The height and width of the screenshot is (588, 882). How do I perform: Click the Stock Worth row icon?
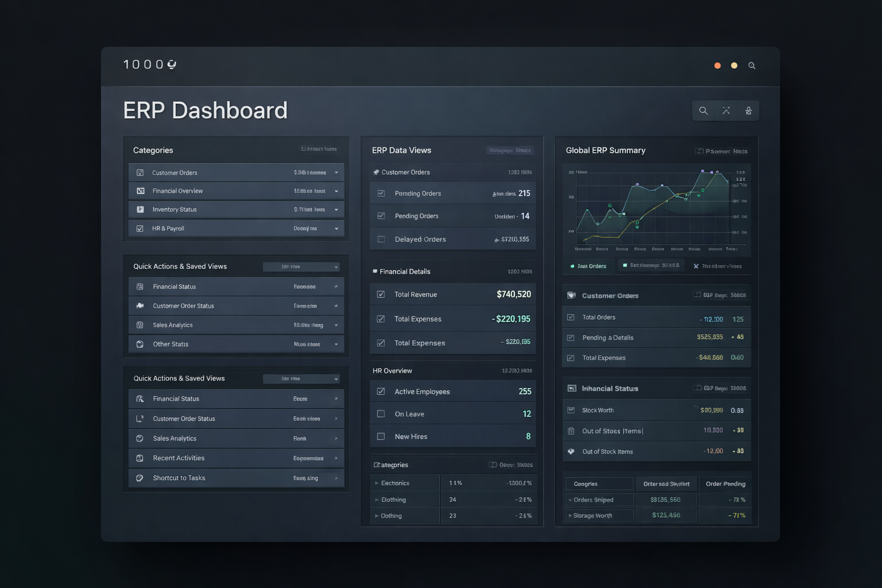pos(571,411)
